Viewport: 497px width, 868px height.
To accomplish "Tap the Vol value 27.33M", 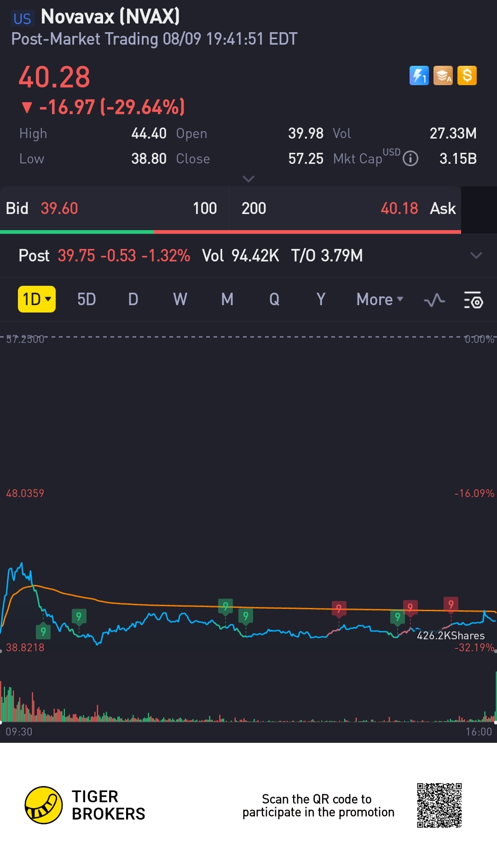I will click(453, 133).
